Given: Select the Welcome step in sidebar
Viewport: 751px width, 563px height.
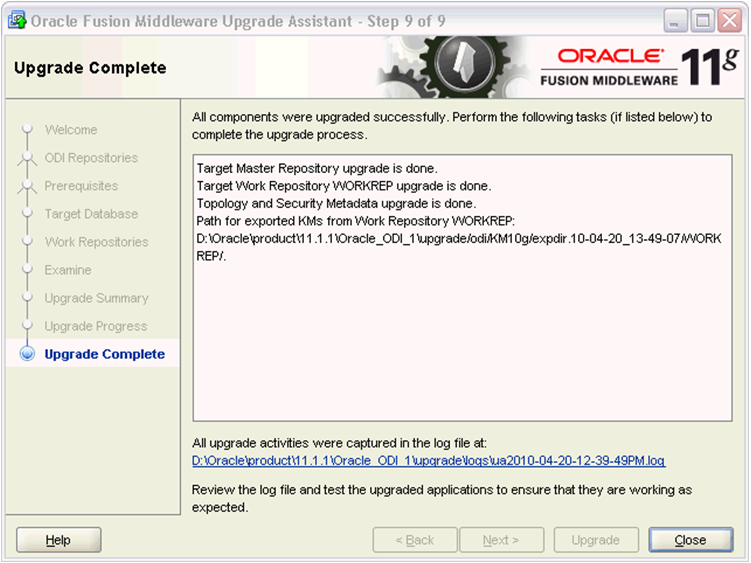Looking at the screenshot, I should click(71, 129).
